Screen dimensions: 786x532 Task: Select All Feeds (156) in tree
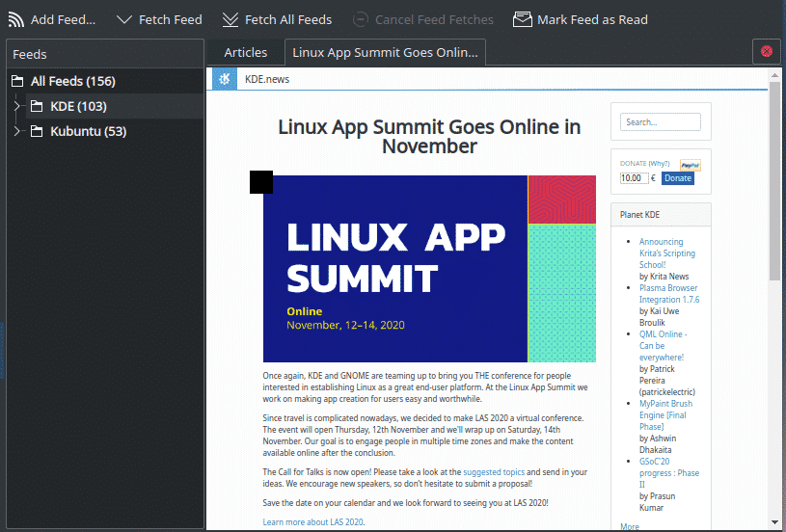(x=73, y=81)
